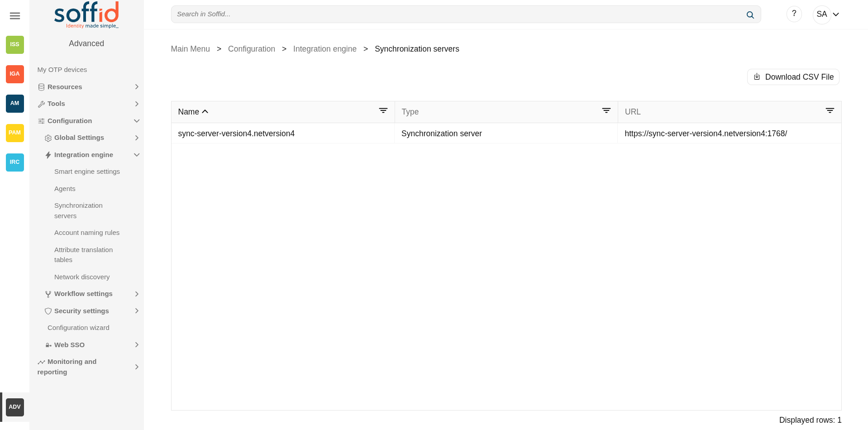
Task: Click the Global Settings gear icon
Action: coord(48,138)
